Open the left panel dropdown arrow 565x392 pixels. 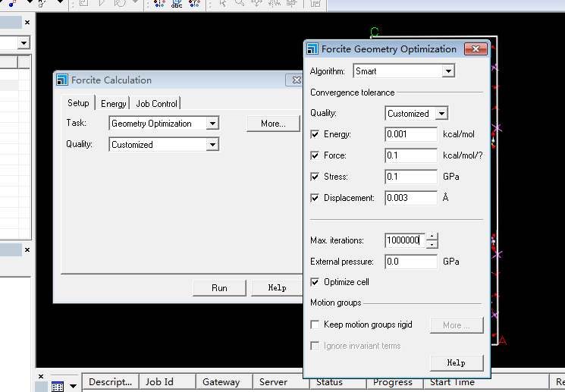pyautogui.click(x=24, y=43)
